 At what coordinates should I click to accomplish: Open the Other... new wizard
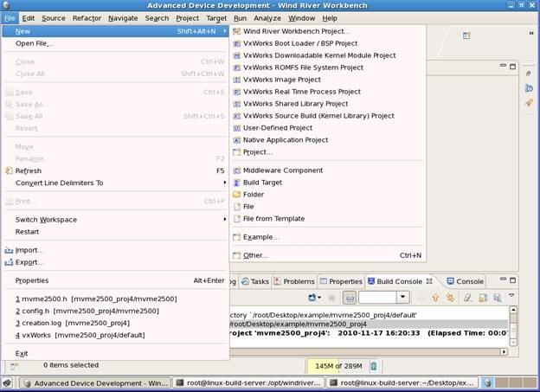(327, 255)
